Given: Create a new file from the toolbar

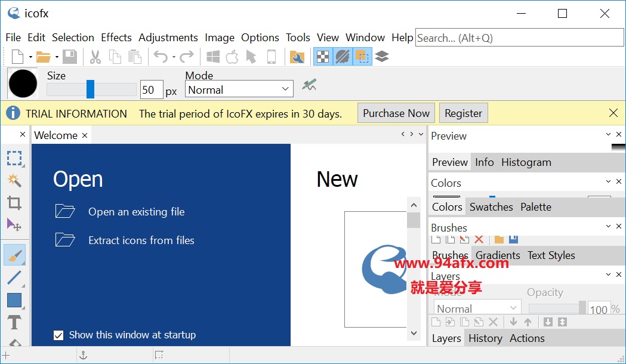Looking at the screenshot, I should [17, 57].
